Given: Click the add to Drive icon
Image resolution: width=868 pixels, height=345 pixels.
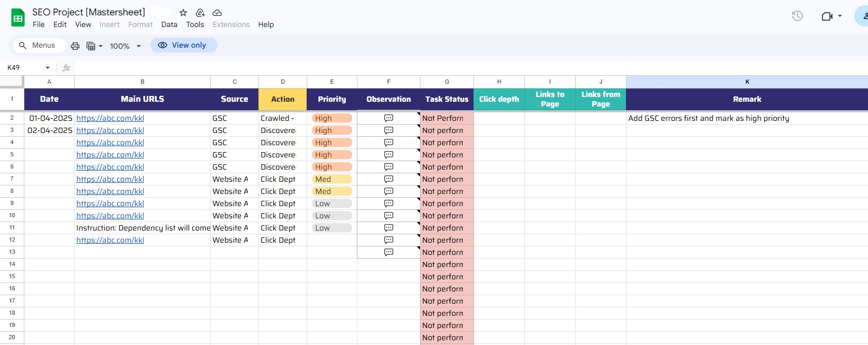Looking at the screenshot, I should pos(200,13).
